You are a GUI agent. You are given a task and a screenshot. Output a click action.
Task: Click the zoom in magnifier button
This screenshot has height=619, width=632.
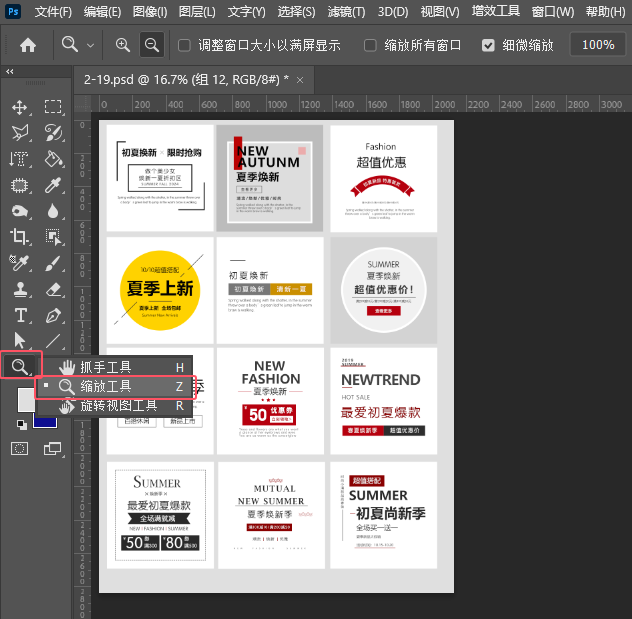[123, 45]
